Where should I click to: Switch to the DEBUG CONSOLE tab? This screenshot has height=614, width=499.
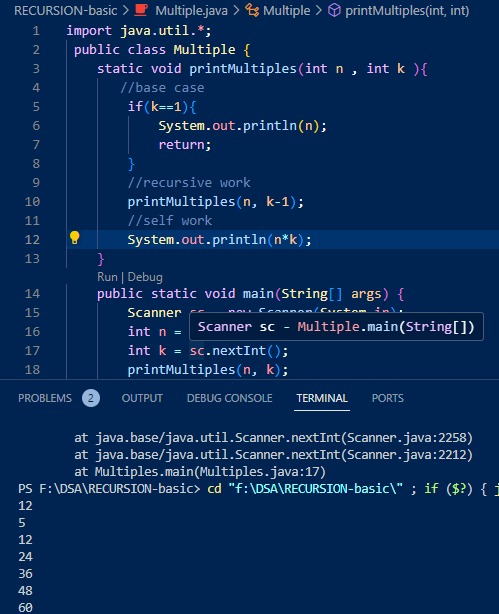tap(230, 398)
